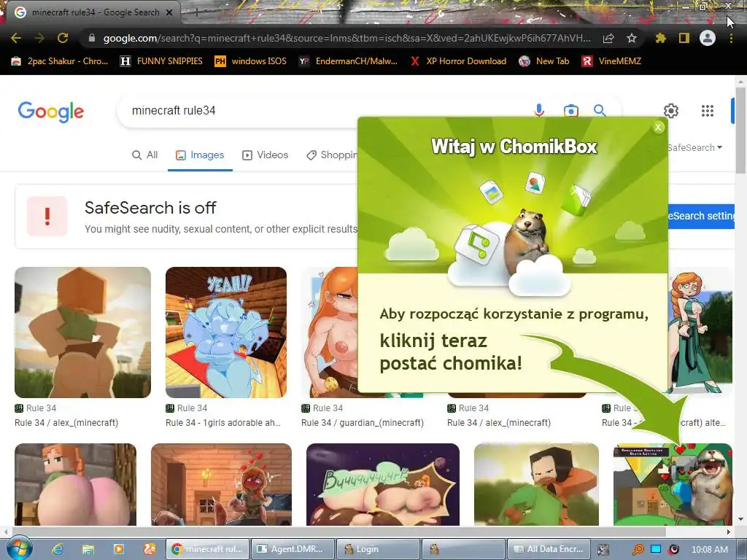Switch to Chrome taskbar button minecraft rul...
The image size is (747, 560).
click(207, 549)
